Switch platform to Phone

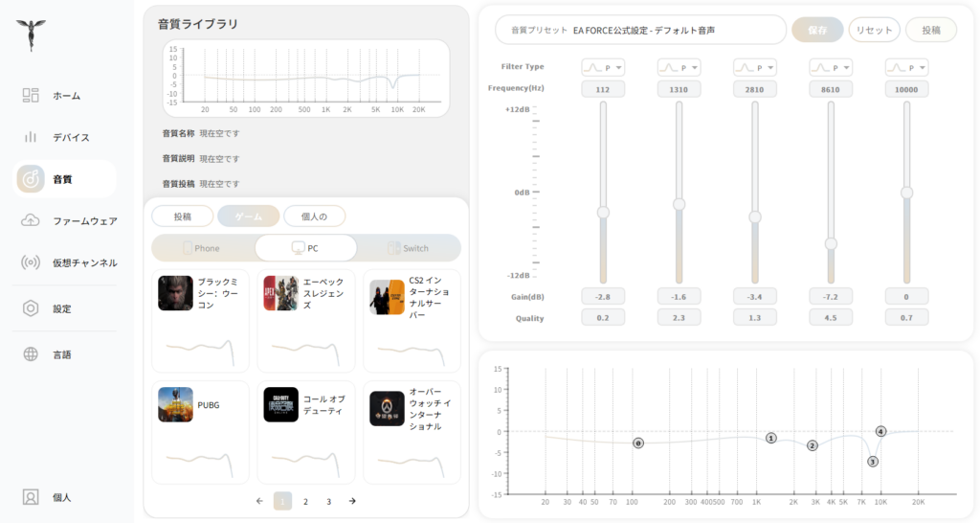[203, 248]
